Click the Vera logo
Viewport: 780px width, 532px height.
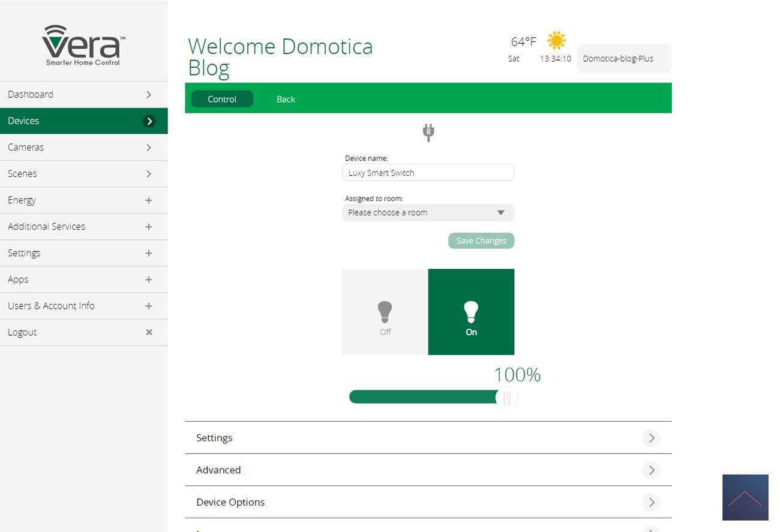(x=83, y=45)
